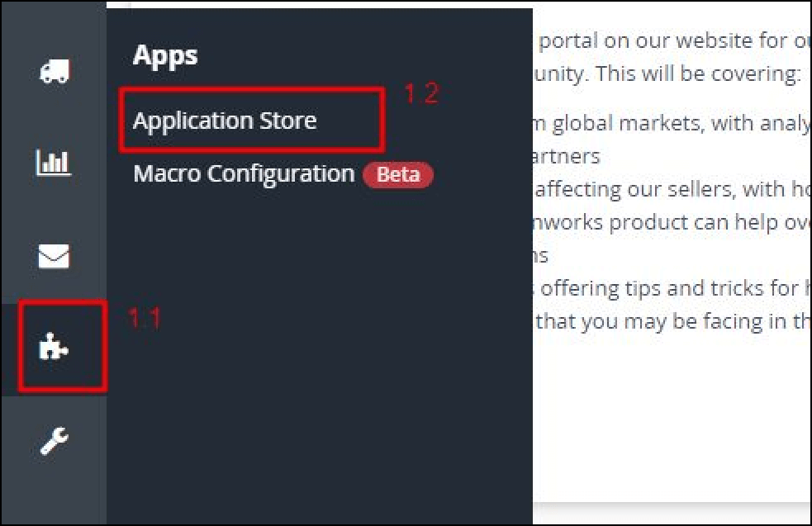Select Macro Configuration menu entry
The image size is (812, 526).
tap(244, 174)
